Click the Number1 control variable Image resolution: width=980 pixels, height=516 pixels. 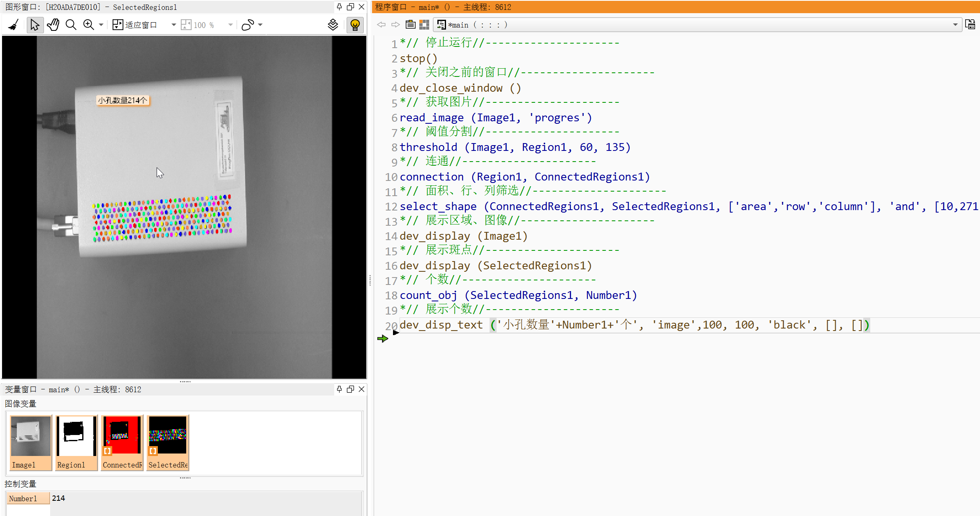coord(23,498)
